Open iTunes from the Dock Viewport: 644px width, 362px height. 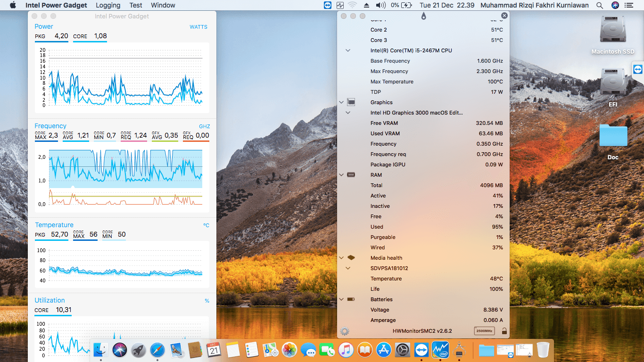pos(346,349)
